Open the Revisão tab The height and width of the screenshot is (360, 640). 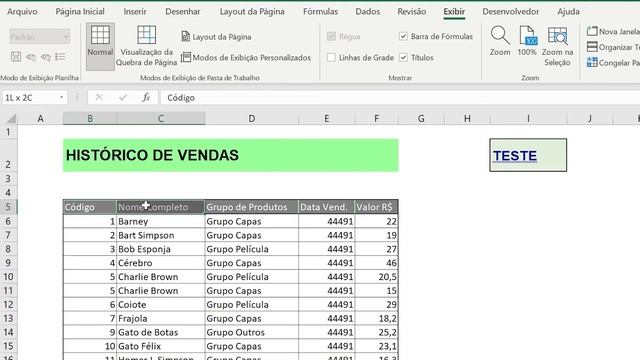click(x=412, y=11)
